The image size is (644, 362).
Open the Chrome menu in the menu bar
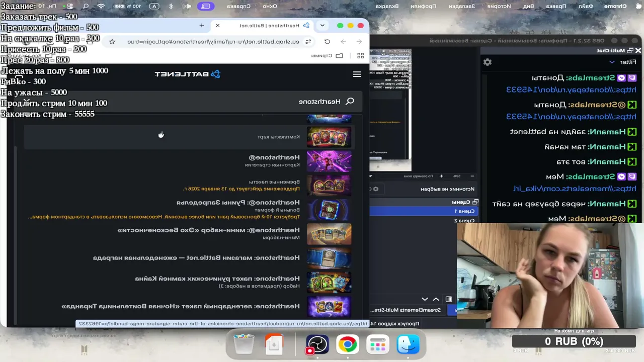coord(615,6)
